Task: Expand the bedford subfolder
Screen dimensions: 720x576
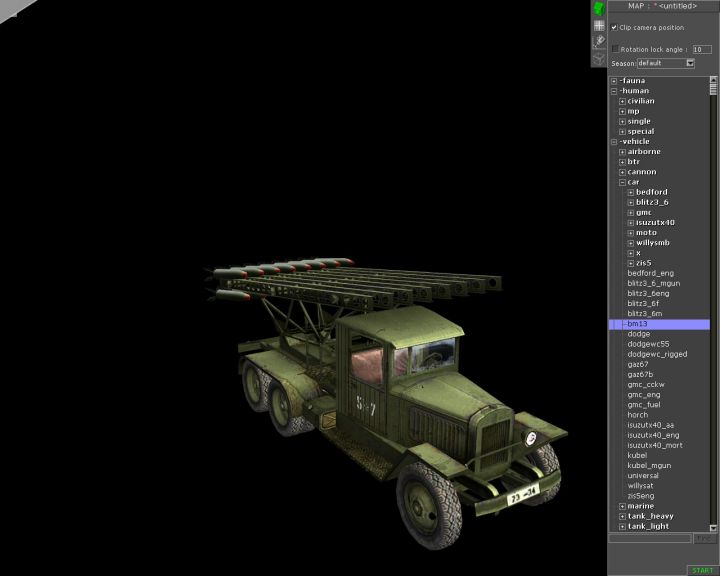Action: [x=631, y=192]
